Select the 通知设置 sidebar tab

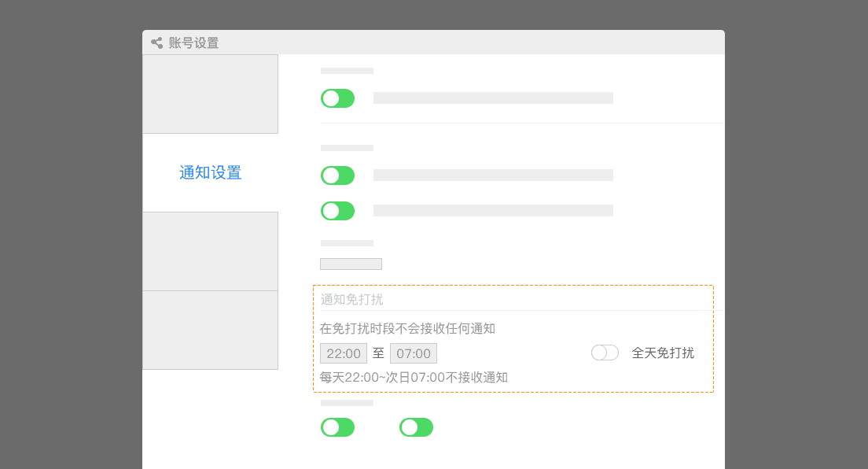(x=211, y=172)
